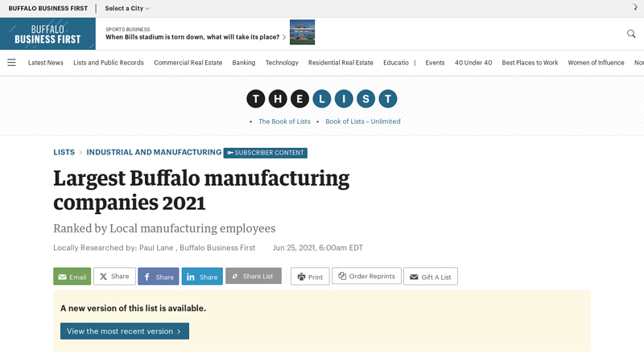644x362 pixels.
Task: Click the THE LIST circle logo
Action: (x=321, y=99)
